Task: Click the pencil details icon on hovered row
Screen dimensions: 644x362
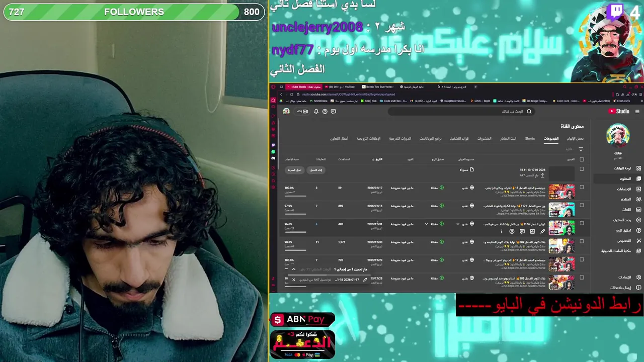Action: point(542,232)
